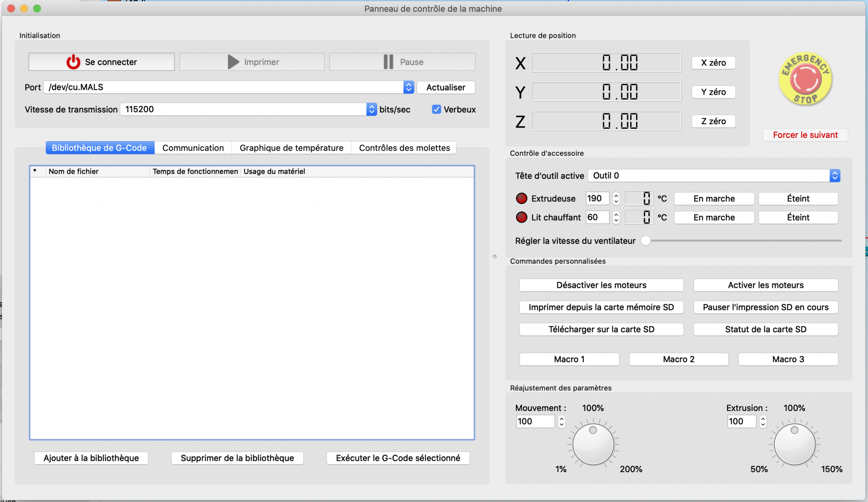
Task: Turn off Lit chauffant with Éteint
Action: coord(798,218)
